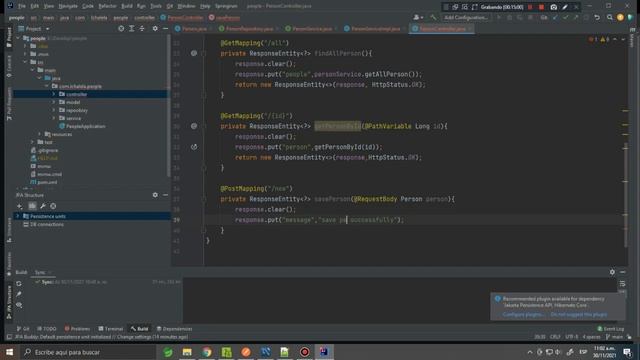Collapse the main folder

(x=32, y=70)
